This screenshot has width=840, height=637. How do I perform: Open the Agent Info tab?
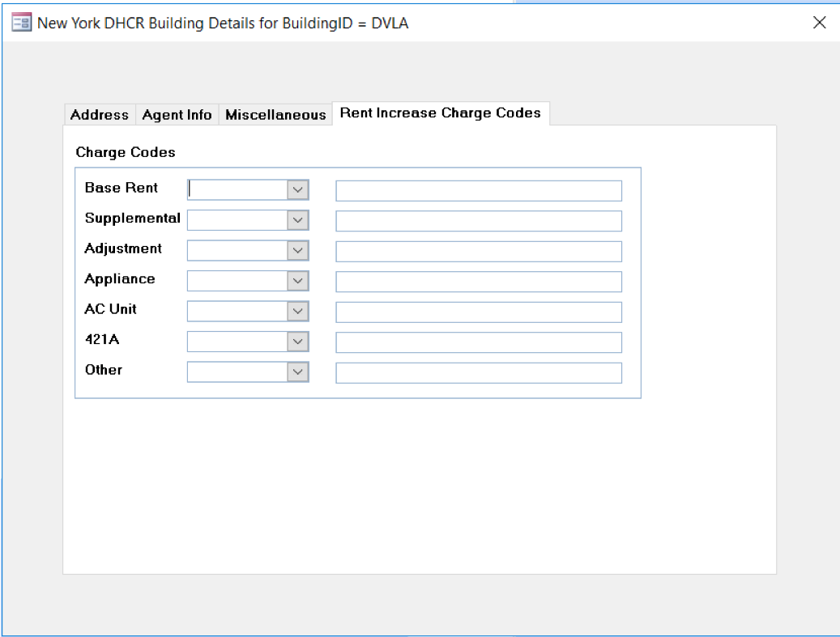point(177,115)
